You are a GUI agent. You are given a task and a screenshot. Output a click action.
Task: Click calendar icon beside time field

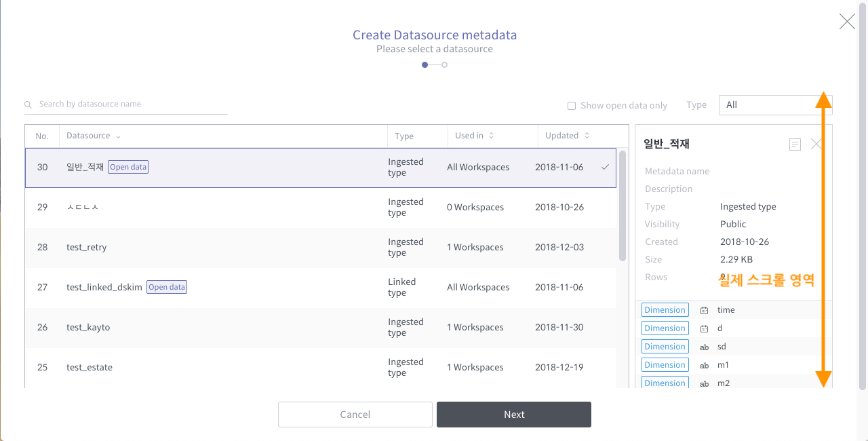point(704,311)
